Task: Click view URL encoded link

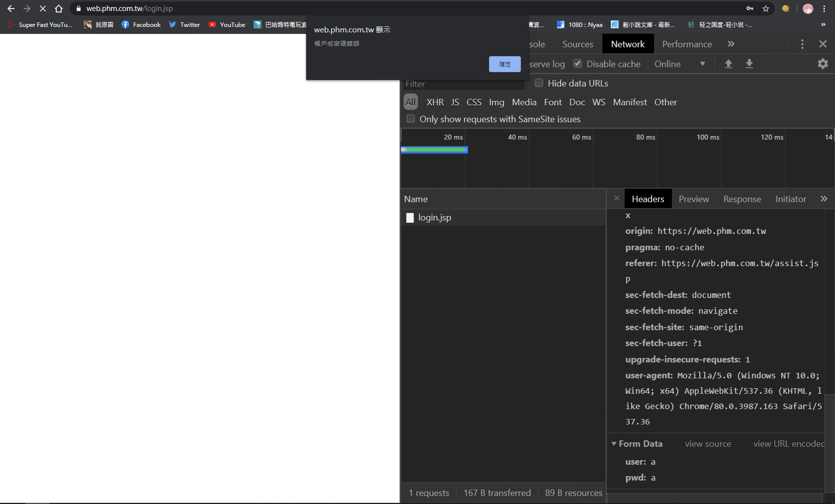Action: coord(789,444)
